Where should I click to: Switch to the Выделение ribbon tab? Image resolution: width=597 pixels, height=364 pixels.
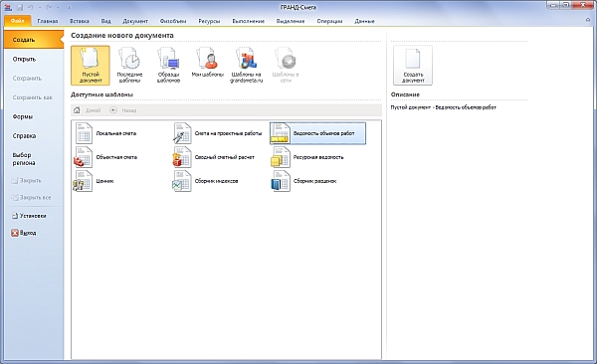291,21
